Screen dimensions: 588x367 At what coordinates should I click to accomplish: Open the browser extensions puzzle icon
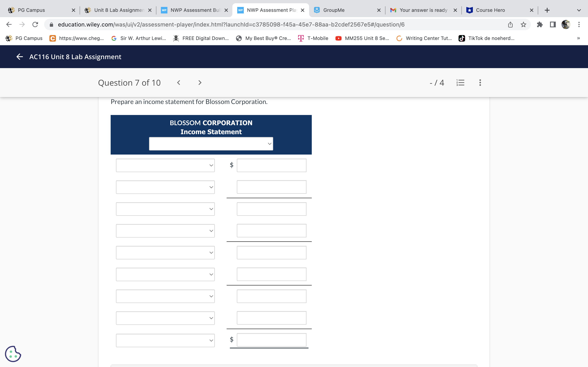coord(540,24)
